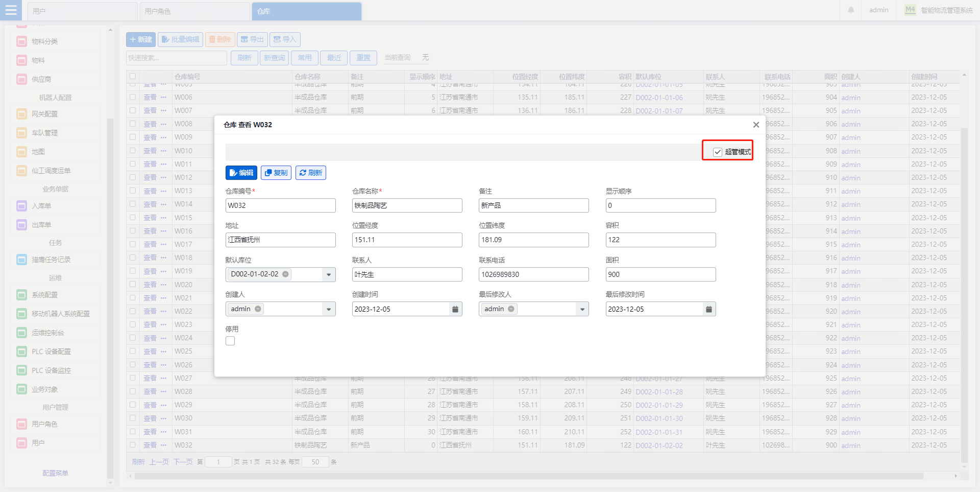Collapse the sidebar using the top arrow

tap(110, 30)
